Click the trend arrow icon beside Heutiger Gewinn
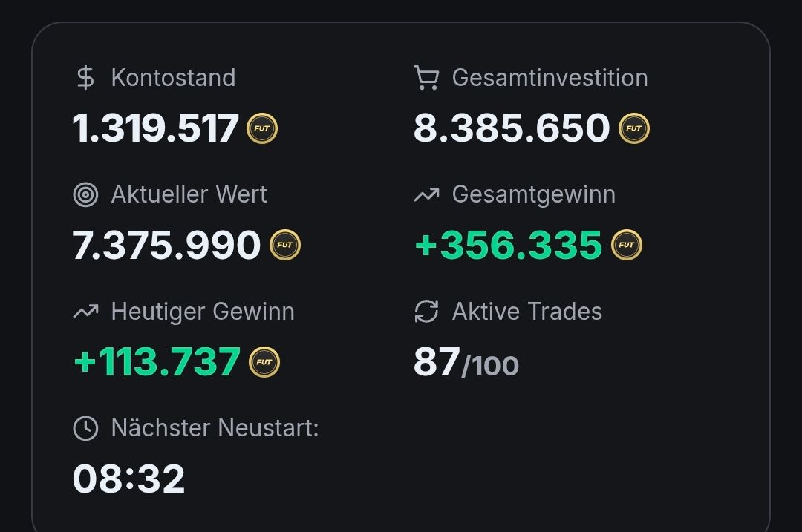Screen dimensions: 802x532 pyautogui.click(x=86, y=312)
